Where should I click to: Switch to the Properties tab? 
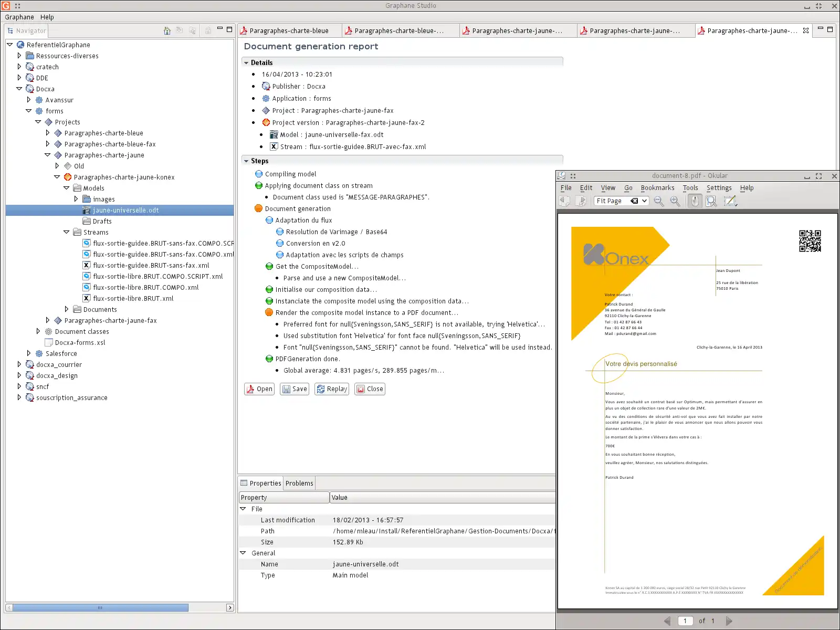tap(261, 484)
